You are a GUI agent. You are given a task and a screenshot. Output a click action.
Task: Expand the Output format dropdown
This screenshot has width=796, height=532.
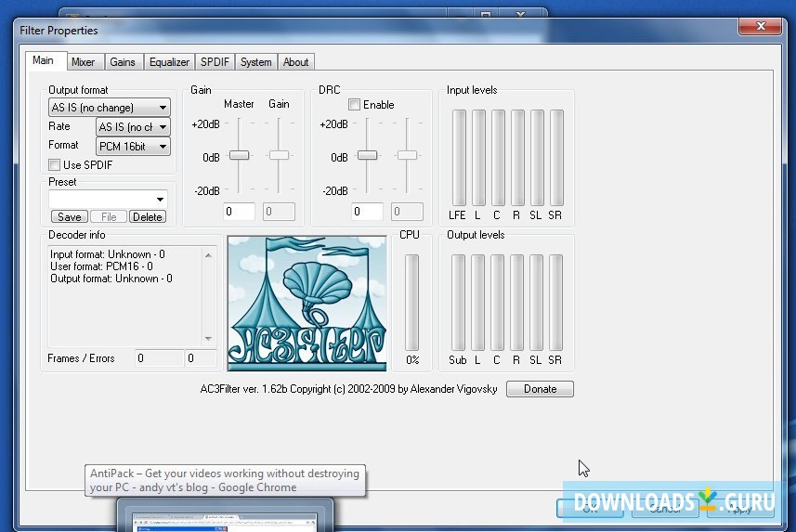pos(110,108)
